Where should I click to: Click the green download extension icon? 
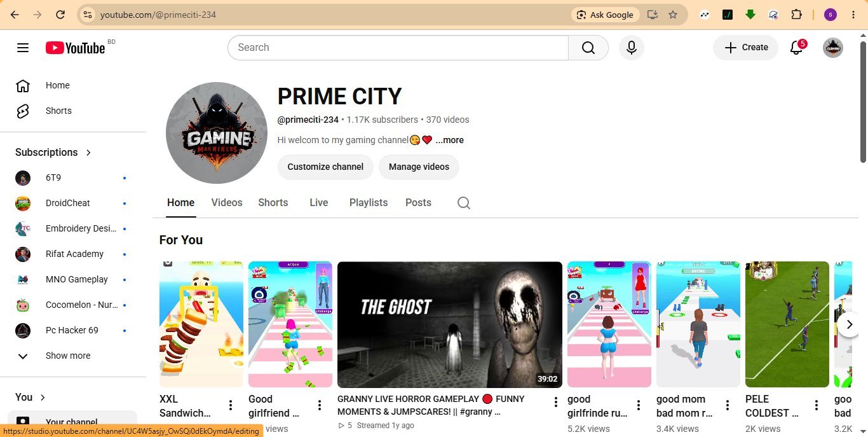tap(750, 15)
